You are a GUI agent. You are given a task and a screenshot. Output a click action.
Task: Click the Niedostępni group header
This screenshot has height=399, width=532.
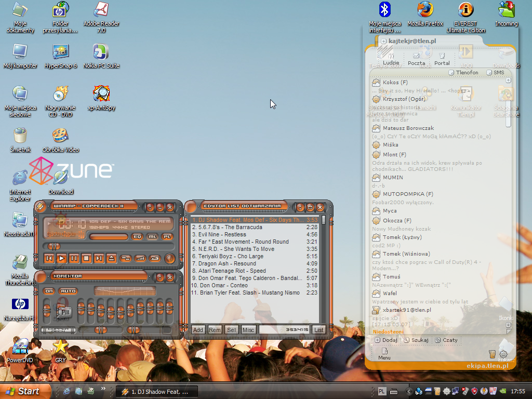(x=388, y=332)
